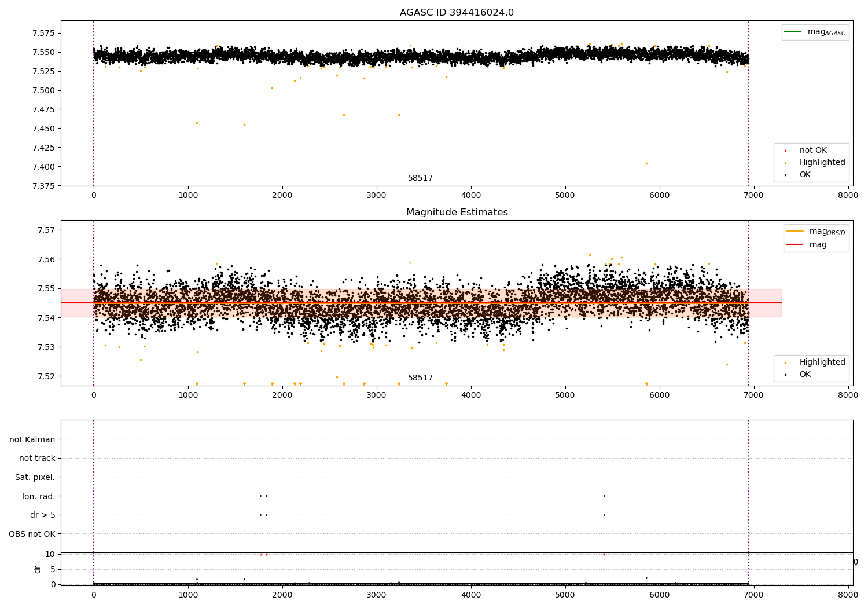The width and height of the screenshot is (868, 608).
Task: Click the 7.575 y-axis tick label
Action: (x=44, y=33)
